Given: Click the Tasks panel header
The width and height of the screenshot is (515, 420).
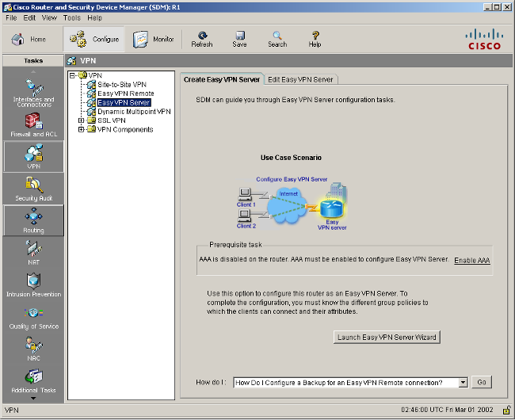Looking at the screenshot, I should 33,61.
